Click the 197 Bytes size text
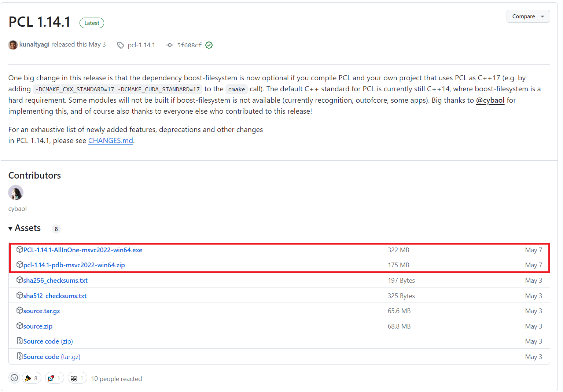Image resolution: width=563 pixels, height=392 pixels. (x=401, y=281)
